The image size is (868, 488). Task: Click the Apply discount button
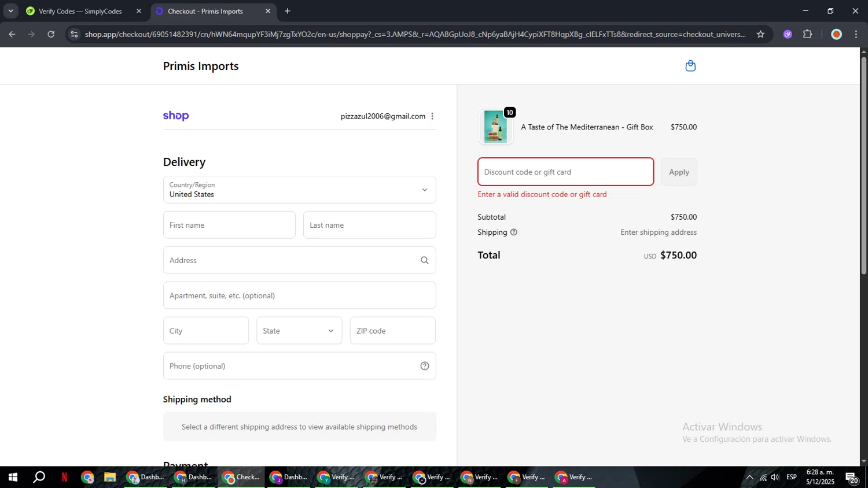tap(679, 172)
